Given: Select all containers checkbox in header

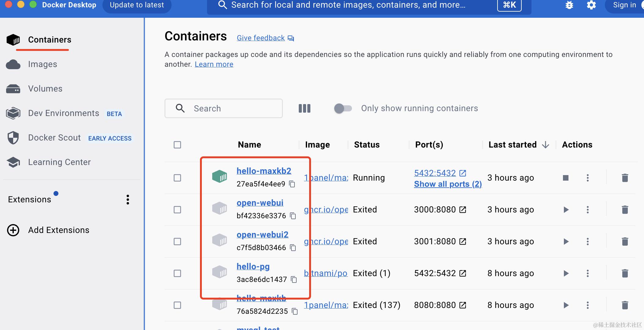Looking at the screenshot, I should 177,145.
